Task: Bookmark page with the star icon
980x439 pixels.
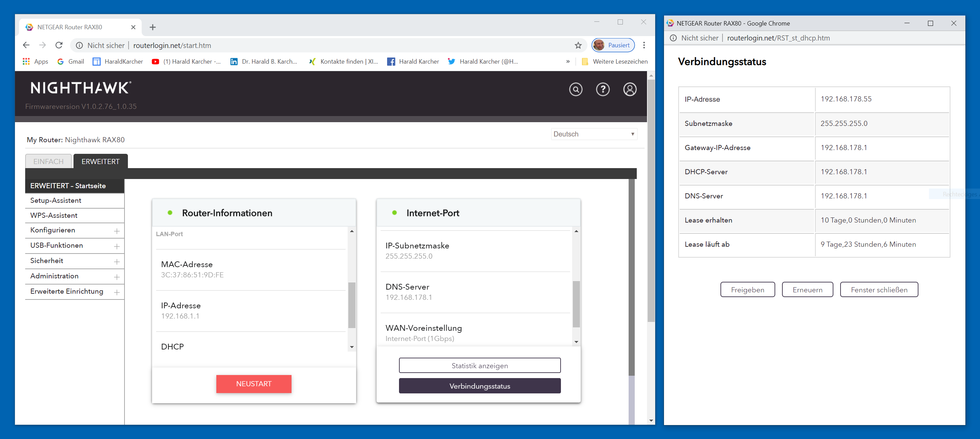Action: click(578, 45)
